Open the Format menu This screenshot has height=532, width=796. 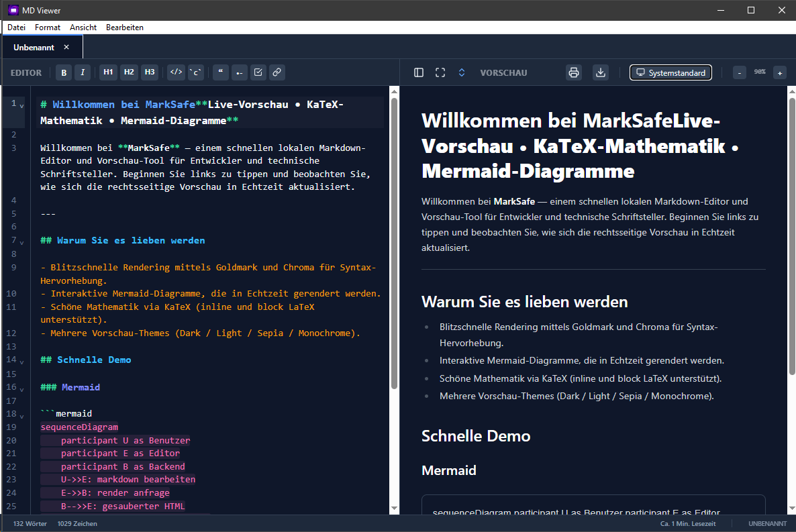click(x=47, y=28)
